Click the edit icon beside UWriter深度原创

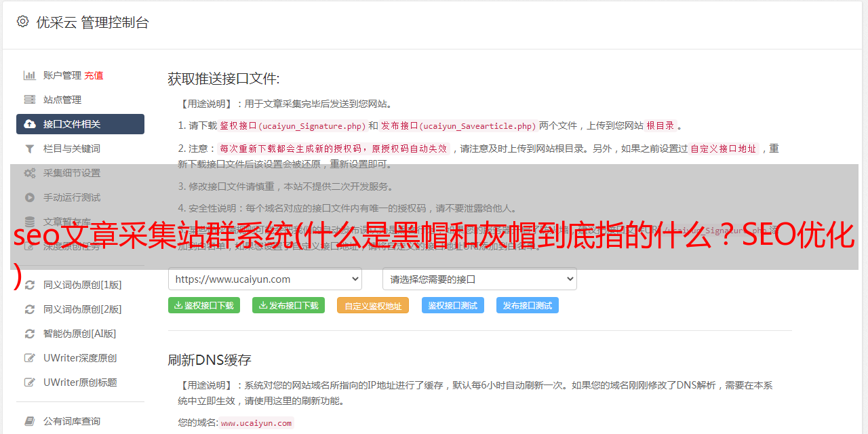[x=30, y=358]
